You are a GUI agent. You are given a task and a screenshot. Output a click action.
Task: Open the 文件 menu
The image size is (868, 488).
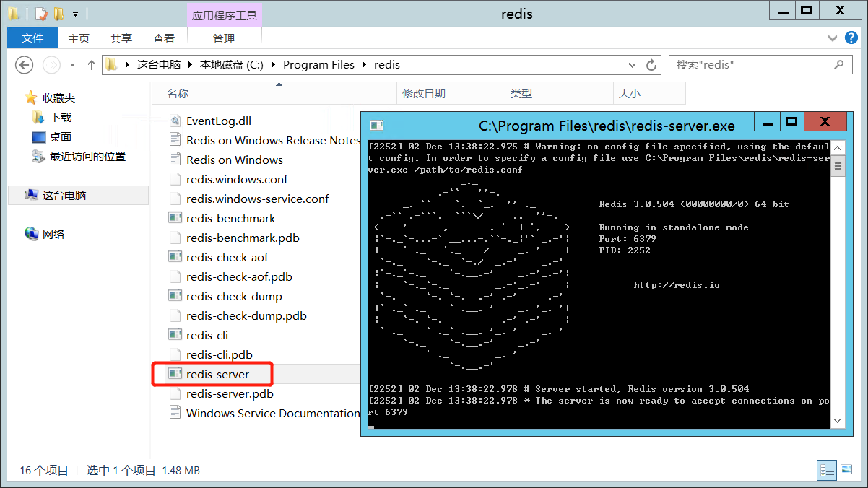coord(32,38)
